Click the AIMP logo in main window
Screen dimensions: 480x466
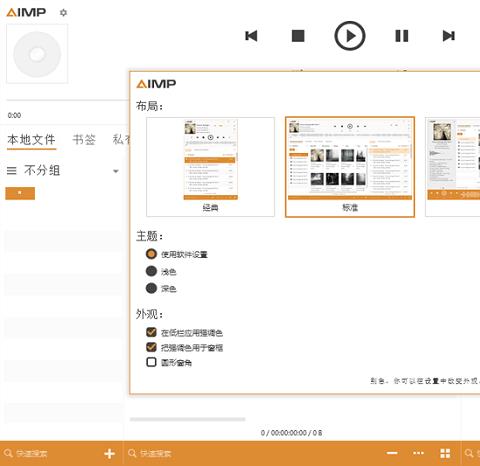coord(26,13)
